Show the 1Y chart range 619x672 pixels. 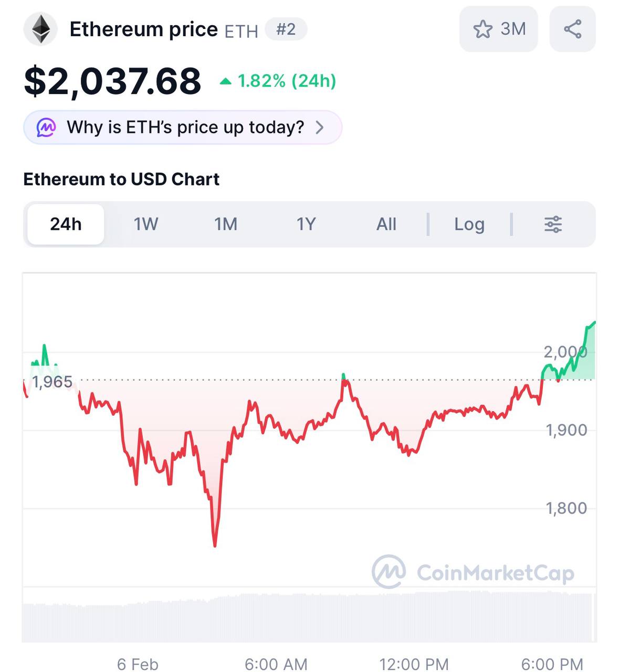click(306, 224)
